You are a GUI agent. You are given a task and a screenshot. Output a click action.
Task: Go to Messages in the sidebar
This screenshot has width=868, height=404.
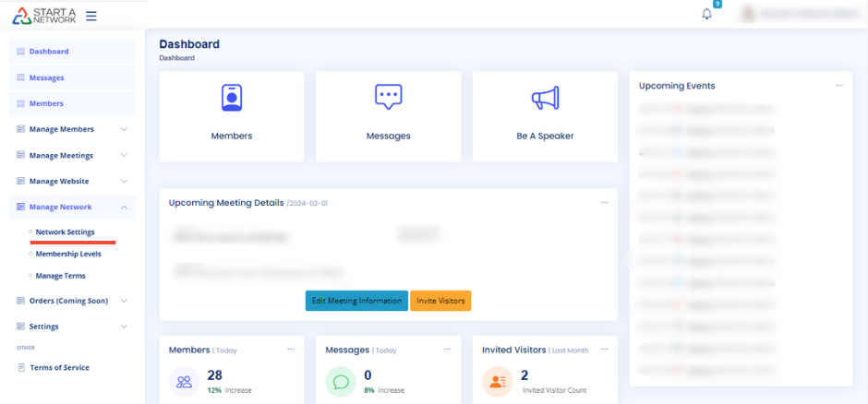[x=46, y=77]
